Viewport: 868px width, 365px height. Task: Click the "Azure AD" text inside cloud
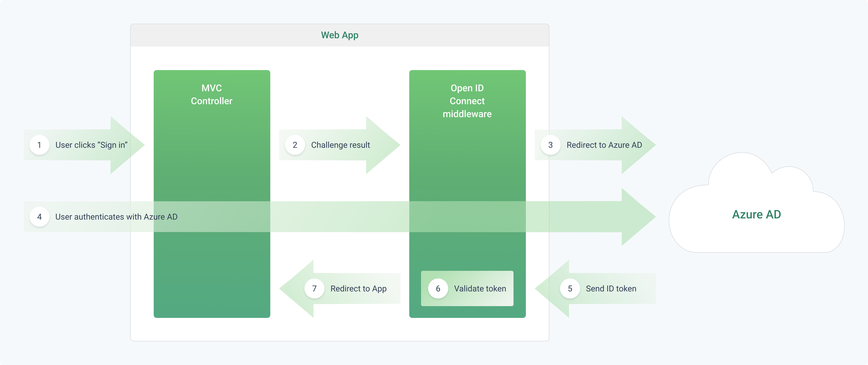click(756, 214)
